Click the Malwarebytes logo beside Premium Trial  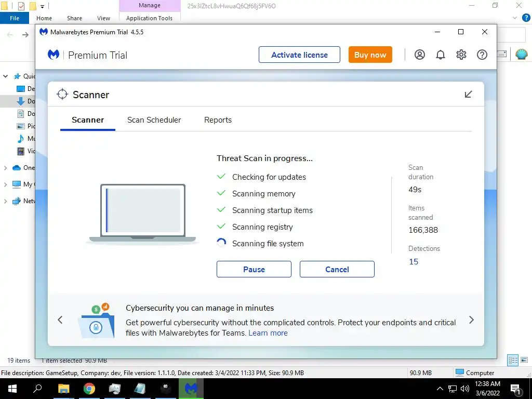coord(54,55)
